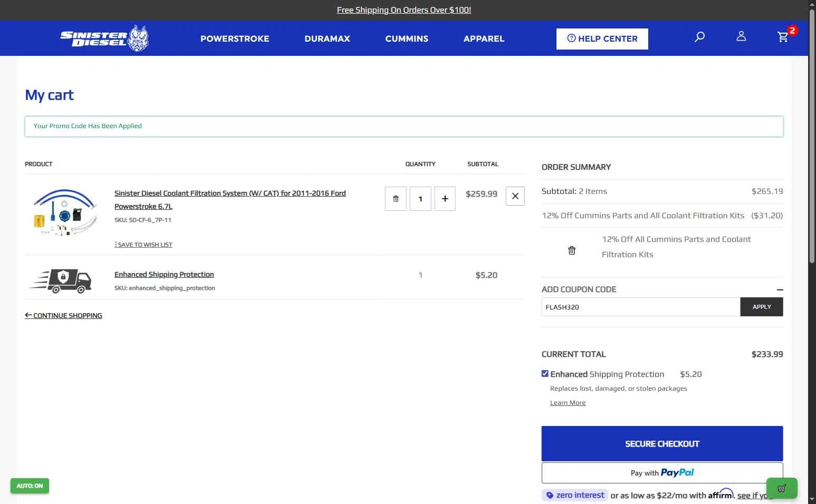Toggle the AUTO: ON badge
This screenshot has height=504, width=816.
[x=30, y=486]
